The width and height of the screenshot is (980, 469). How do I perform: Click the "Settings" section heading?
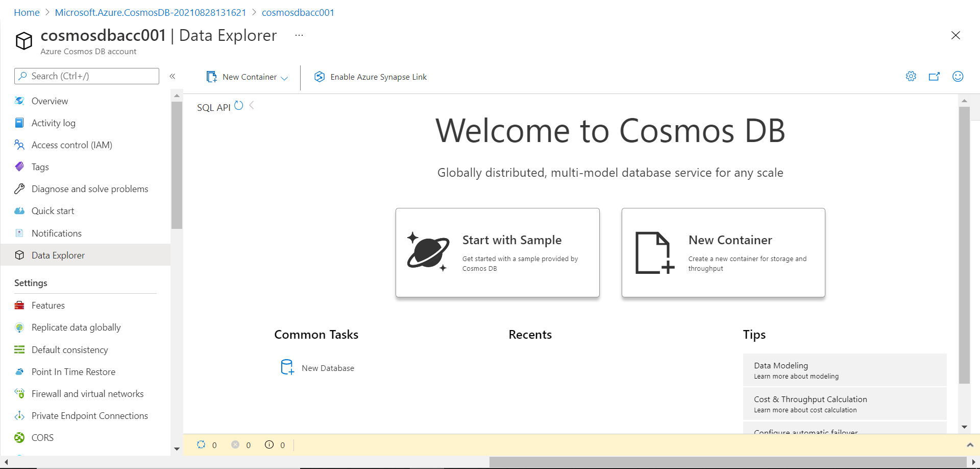pyautogui.click(x=31, y=283)
